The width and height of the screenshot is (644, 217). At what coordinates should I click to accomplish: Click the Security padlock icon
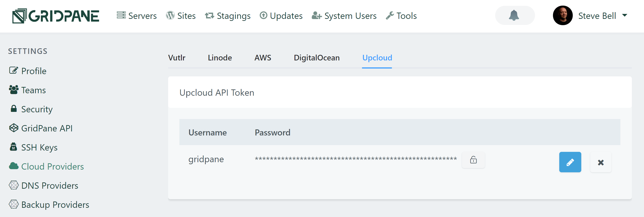14,108
